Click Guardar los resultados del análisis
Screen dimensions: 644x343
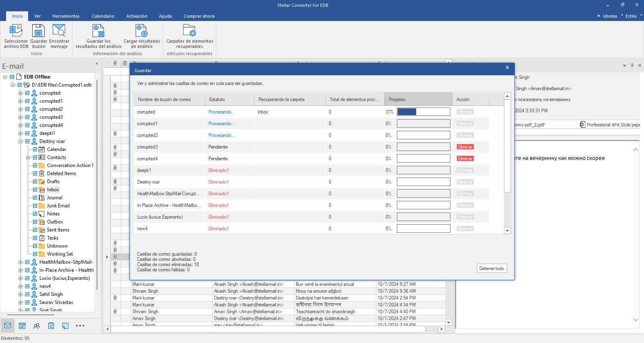tap(99, 31)
